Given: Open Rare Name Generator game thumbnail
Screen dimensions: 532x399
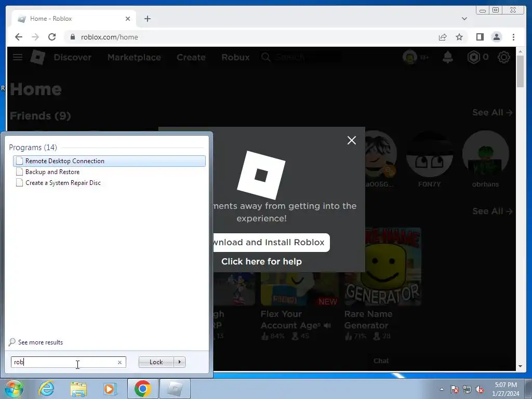Looking at the screenshot, I should [x=383, y=267].
